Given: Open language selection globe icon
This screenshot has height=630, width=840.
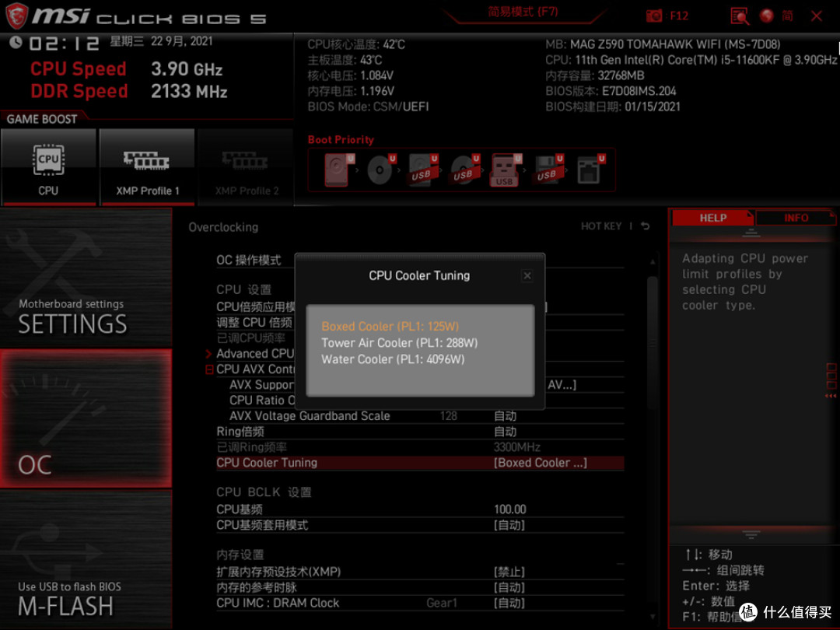Looking at the screenshot, I should (767, 16).
